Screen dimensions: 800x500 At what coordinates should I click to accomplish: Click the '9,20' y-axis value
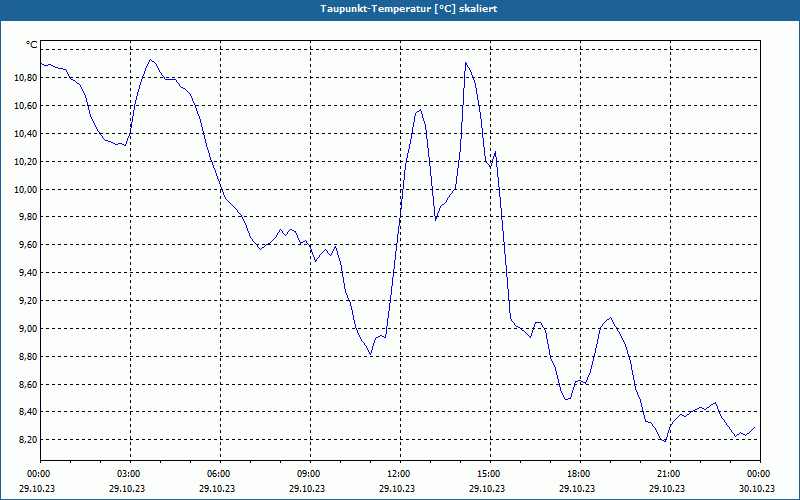(29, 301)
